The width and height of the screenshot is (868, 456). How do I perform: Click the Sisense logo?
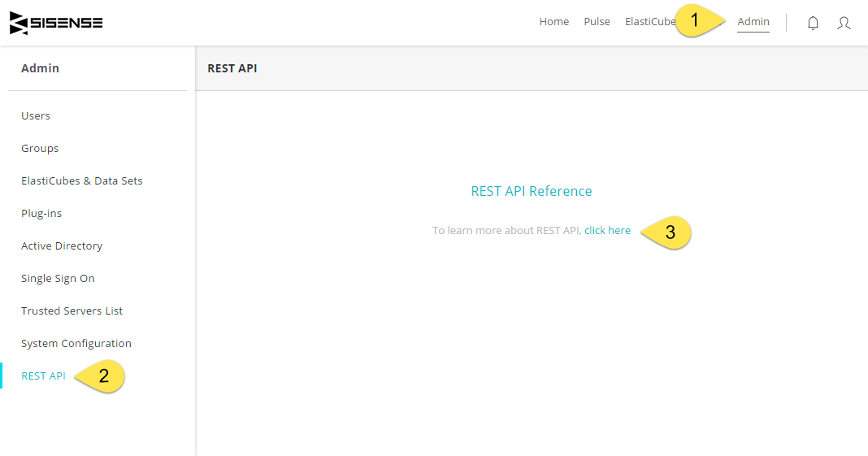56,23
